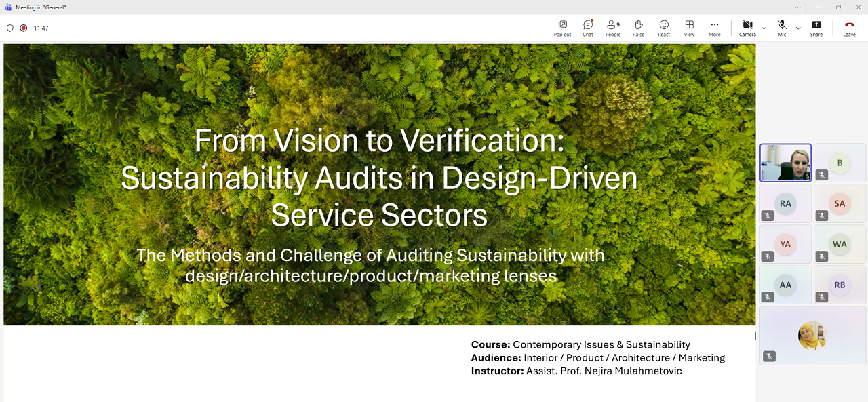Open the More actions menu
Image resolution: width=868 pixels, height=402 pixels.
(715, 28)
